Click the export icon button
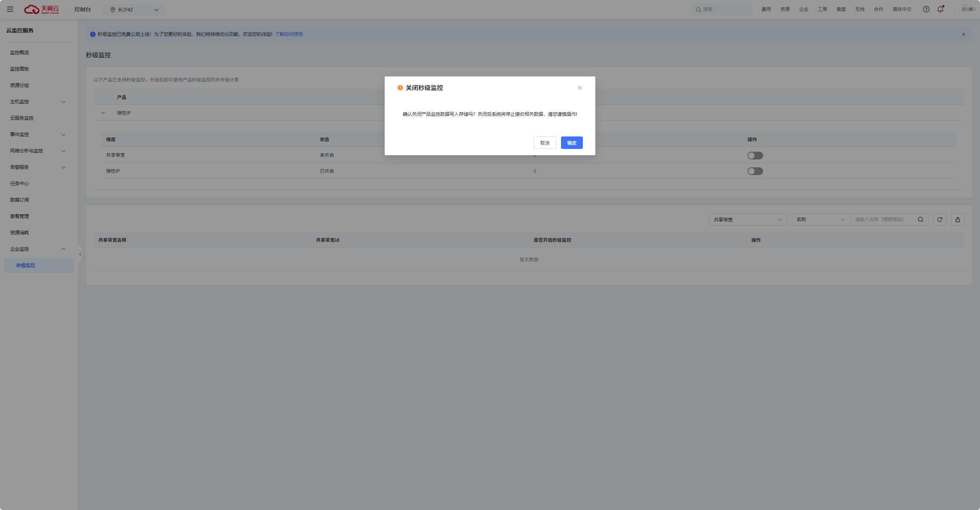 957,220
